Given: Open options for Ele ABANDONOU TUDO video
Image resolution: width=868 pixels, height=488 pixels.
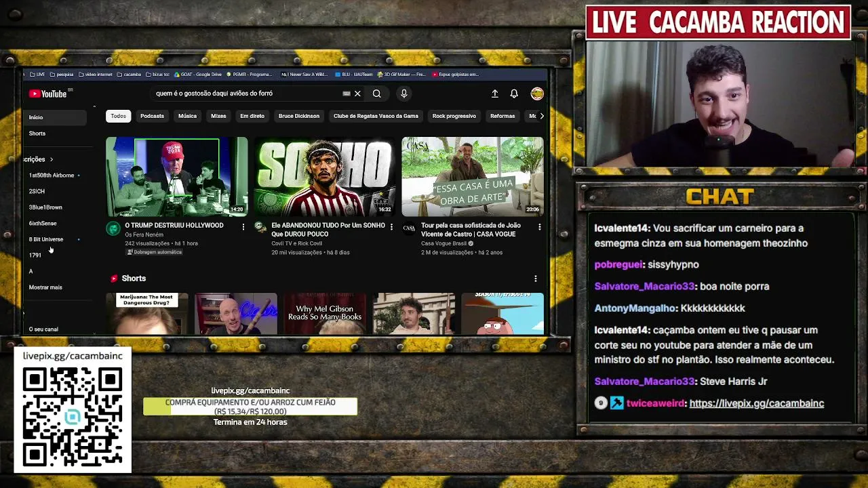Looking at the screenshot, I should [391, 226].
